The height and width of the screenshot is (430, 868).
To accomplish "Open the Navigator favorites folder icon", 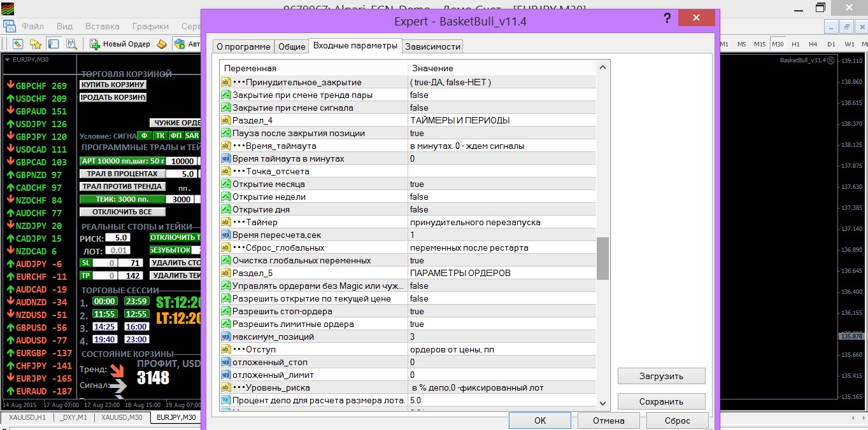I will (x=36, y=44).
